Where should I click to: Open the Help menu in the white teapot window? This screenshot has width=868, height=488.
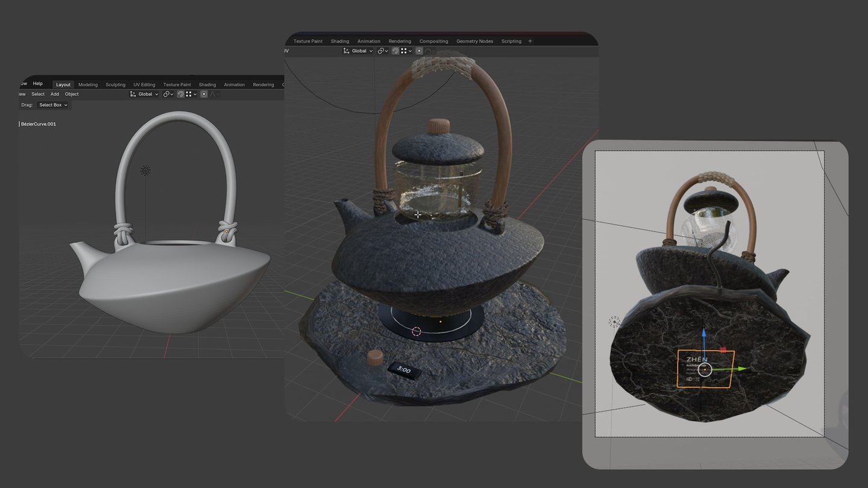(38, 84)
